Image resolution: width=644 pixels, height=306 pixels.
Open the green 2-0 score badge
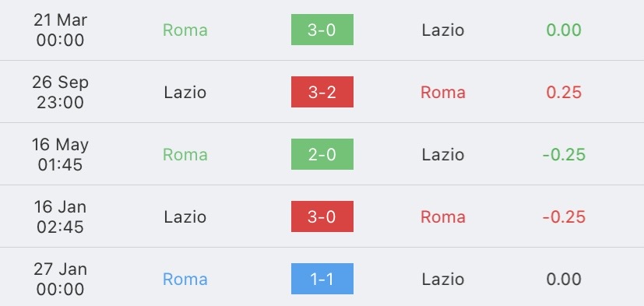click(x=322, y=154)
